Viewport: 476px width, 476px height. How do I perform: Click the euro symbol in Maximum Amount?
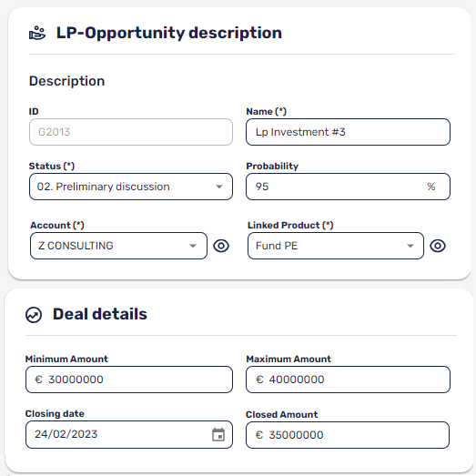[259, 380]
